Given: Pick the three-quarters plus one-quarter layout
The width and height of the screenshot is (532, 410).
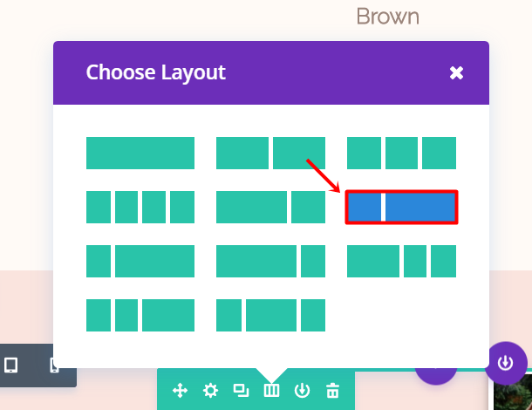Looking at the screenshot, I should click(270, 261).
